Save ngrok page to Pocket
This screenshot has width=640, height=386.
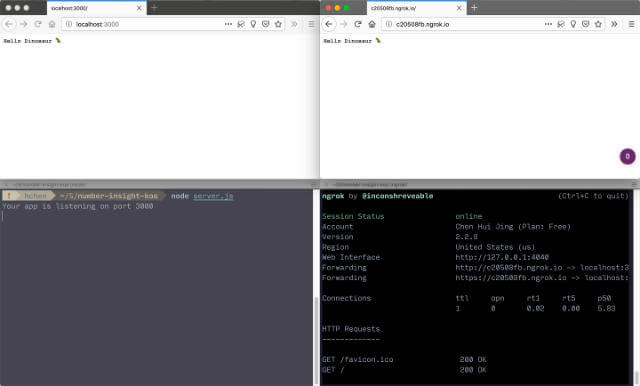point(586,24)
